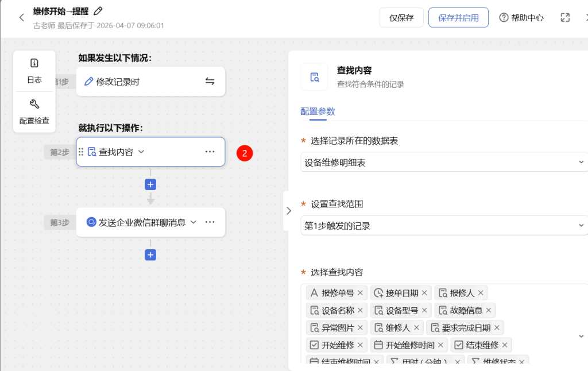
Task: Remove the 开始维修时间 field tag
Action: click(x=440, y=345)
